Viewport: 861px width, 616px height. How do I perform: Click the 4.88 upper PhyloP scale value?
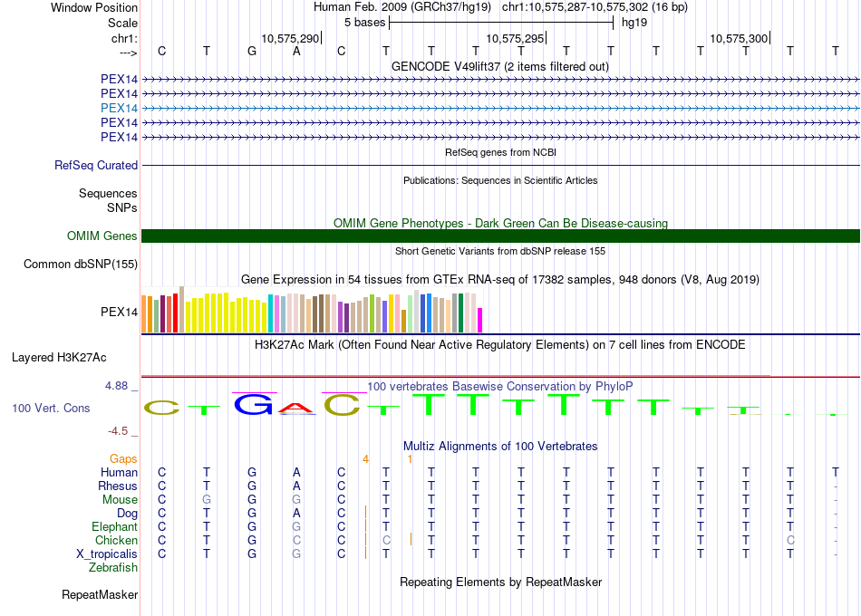click(x=116, y=386)
